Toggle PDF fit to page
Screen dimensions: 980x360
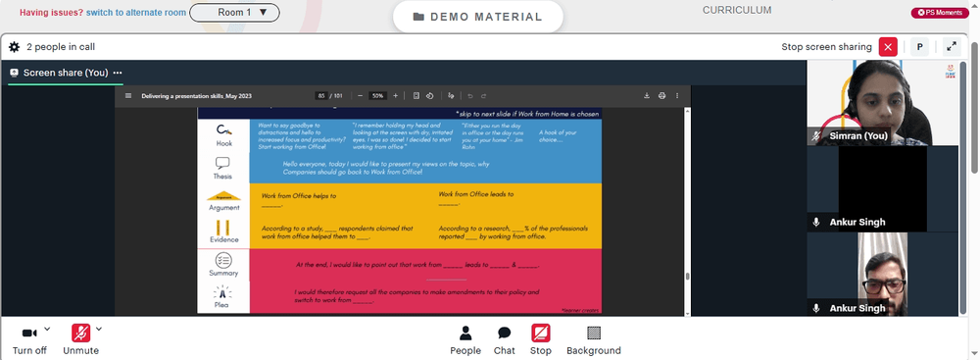416,96
